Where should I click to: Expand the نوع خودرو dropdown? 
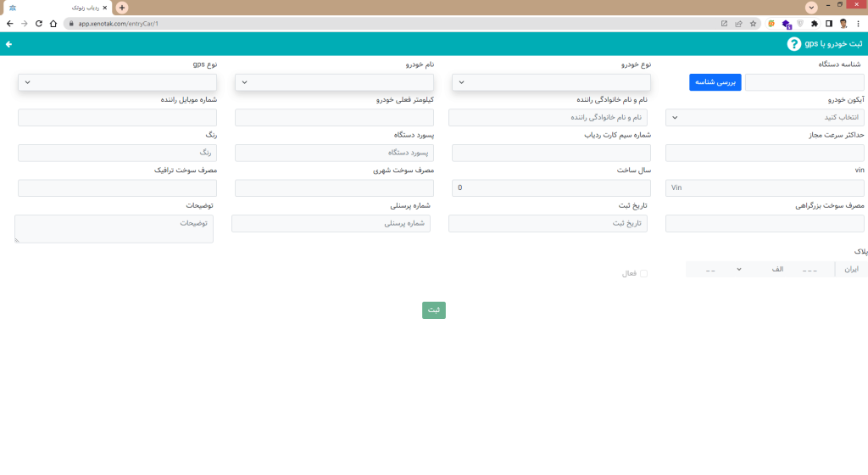click(551, 82)
